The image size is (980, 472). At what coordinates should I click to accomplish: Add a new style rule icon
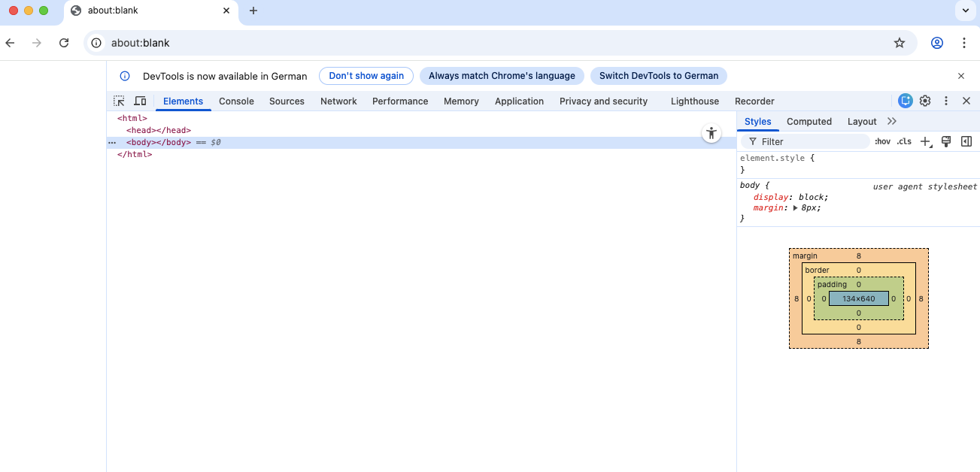click(926, 141)
